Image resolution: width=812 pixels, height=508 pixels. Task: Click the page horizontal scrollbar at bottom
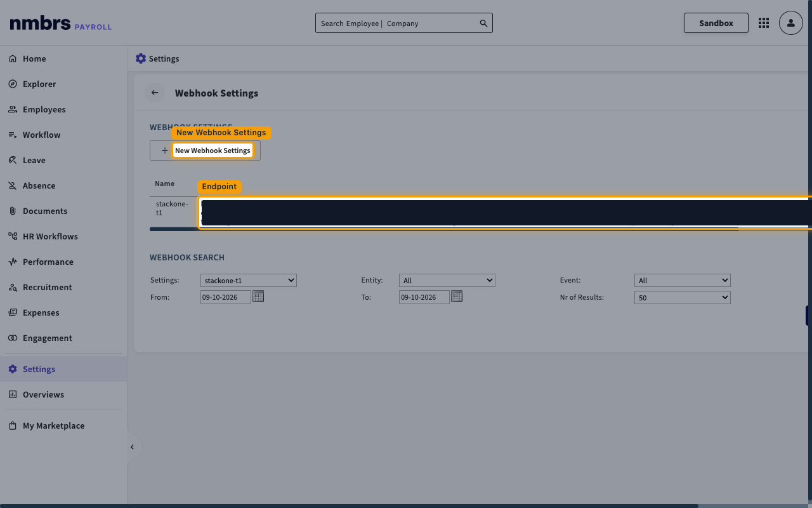pos(349,506)
